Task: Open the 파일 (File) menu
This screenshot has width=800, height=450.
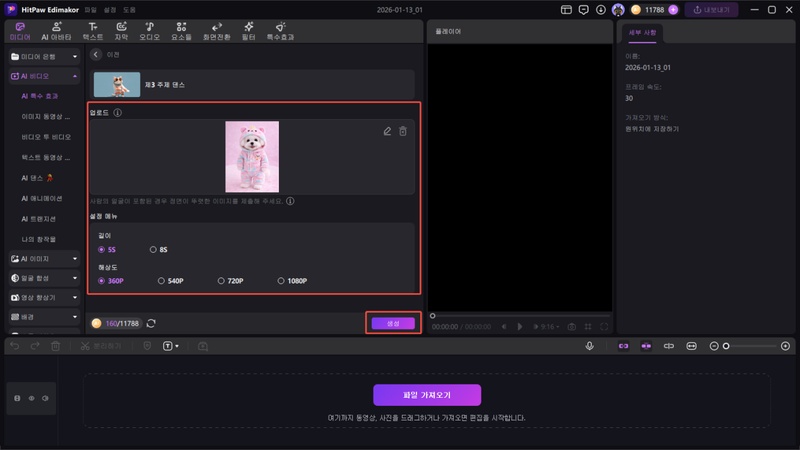Action: pos(90,10)
